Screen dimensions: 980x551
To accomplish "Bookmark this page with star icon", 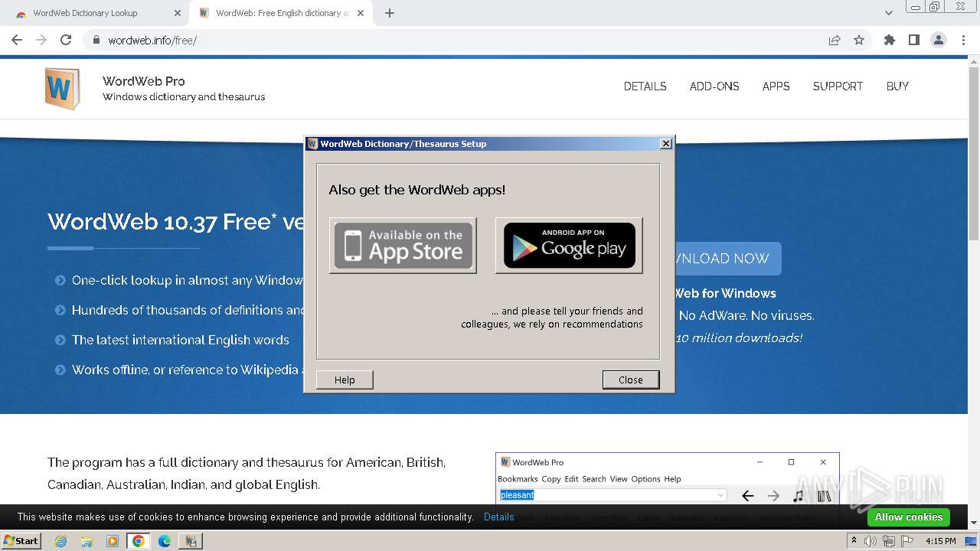I will click(859, 40).
